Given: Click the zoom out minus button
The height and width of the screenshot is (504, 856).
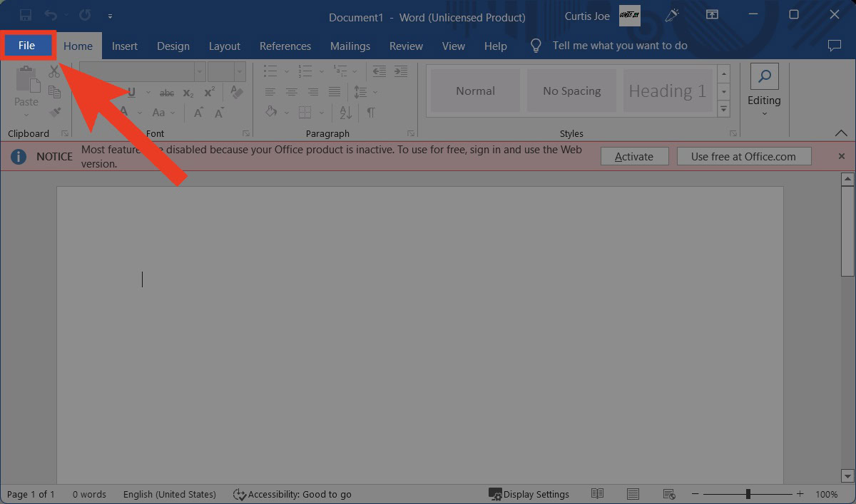Looking at the screenshot, I should (x=695, y=494).
